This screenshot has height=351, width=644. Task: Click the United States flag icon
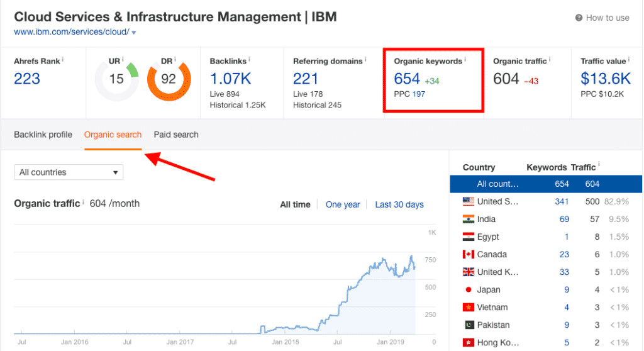click(468, 201)
